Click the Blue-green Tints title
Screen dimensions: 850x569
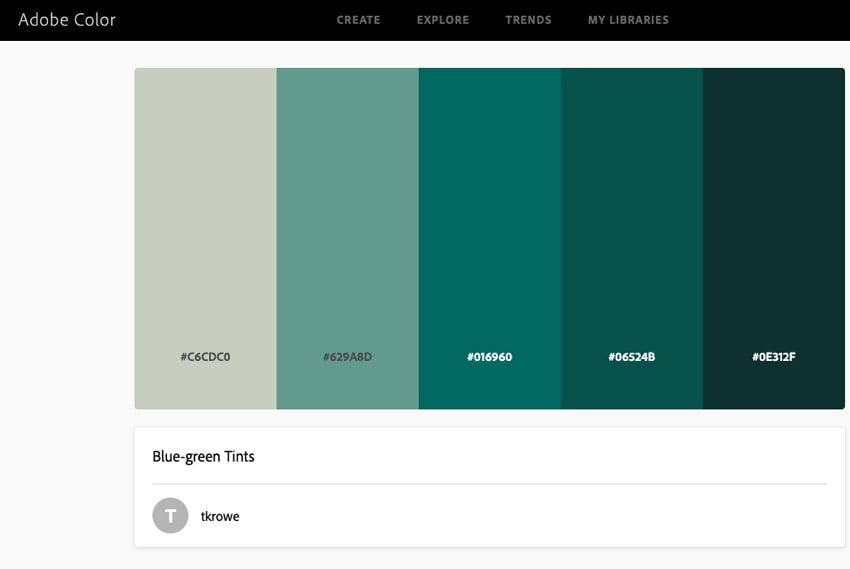pyautogui.click(x=203, y=457)
